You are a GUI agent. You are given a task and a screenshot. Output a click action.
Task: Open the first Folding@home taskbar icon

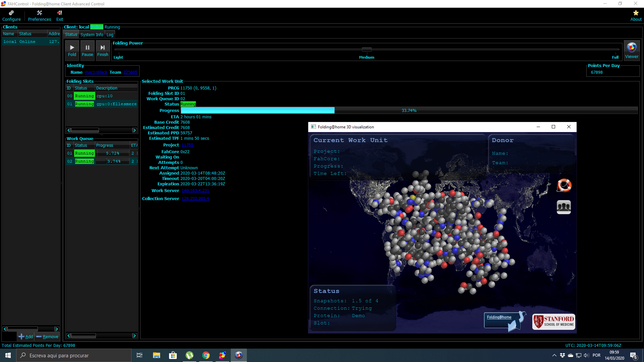(x=222, y=355)
